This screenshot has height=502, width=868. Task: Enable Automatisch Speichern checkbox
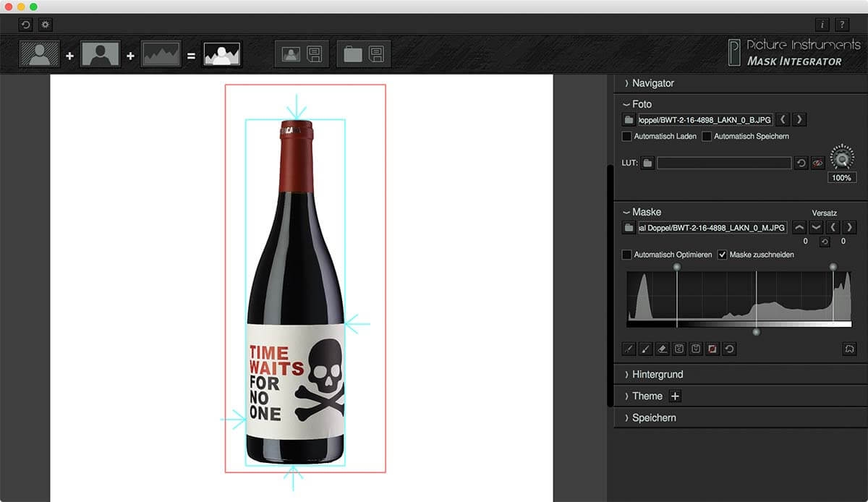(707, 136)
